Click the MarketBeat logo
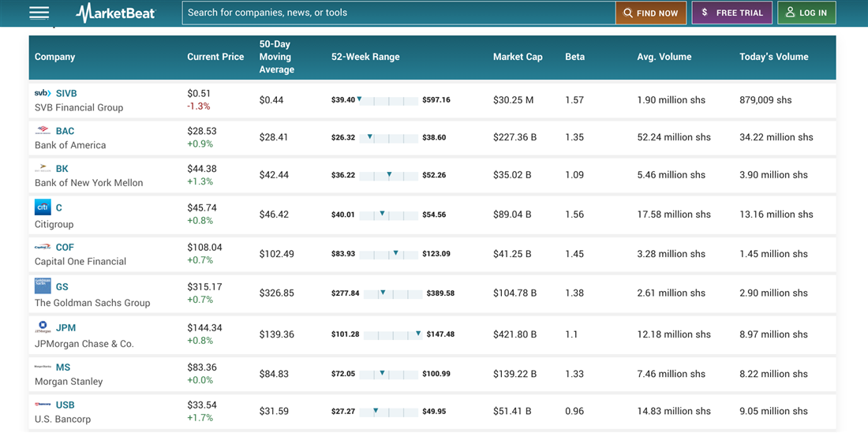 pos(116,13)
